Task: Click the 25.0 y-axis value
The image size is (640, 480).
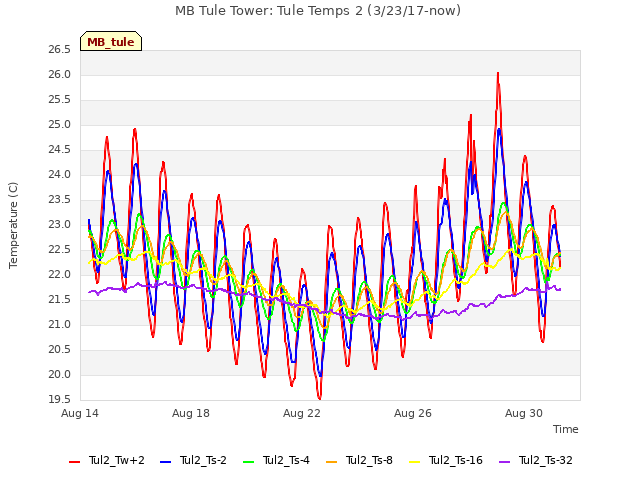Action: pos(60,124)
